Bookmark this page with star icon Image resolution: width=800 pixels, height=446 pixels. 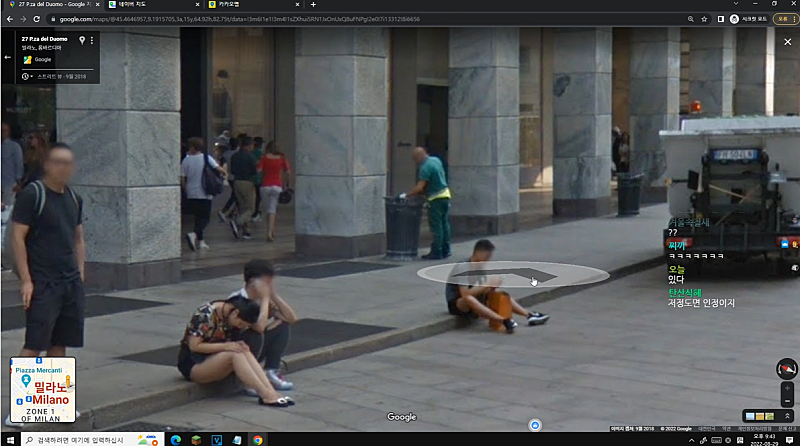pos(704,19)
